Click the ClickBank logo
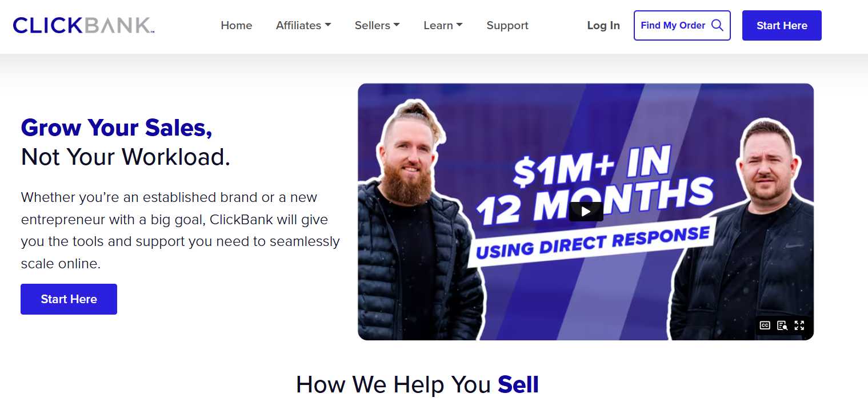The height and width of the screenshot is (401, 868). (83, 25)
